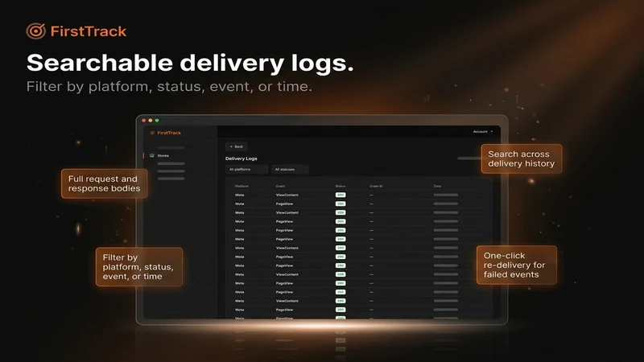Click the green maximize window button
The width and height of the screenshot is (644, 362).
pyautogui.click(x=157, y=120)
